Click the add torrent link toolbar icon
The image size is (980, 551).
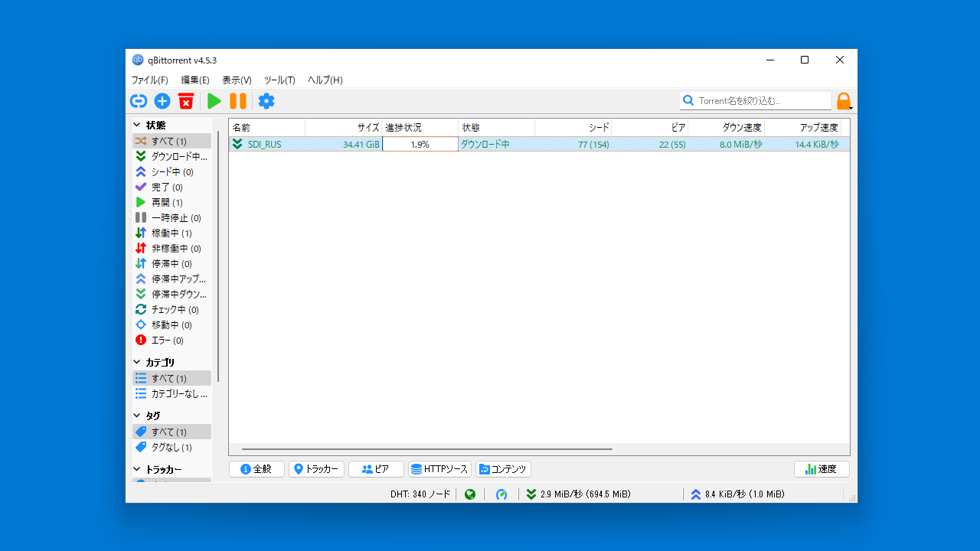[139, 101]
